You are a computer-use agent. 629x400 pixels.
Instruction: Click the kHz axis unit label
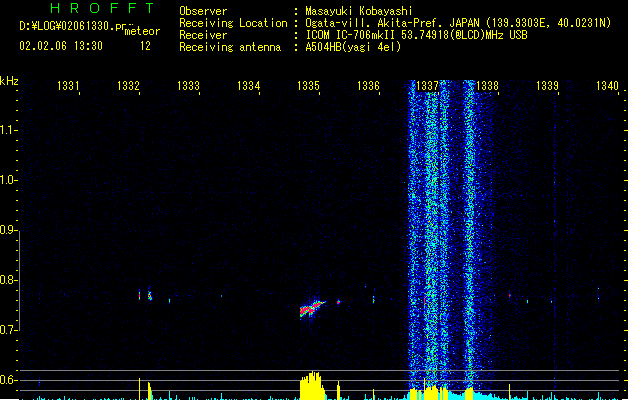point(9,81)
